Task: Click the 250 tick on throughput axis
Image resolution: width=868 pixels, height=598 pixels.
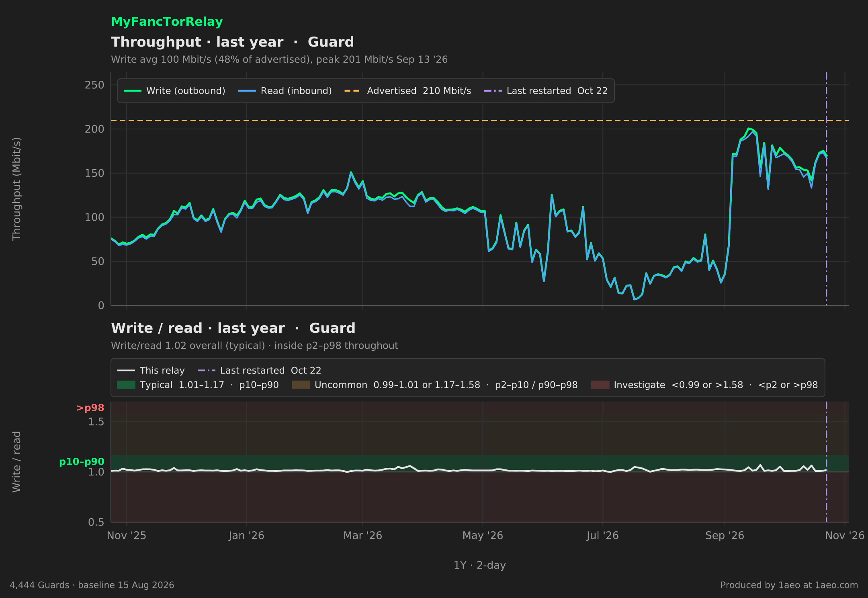Action: click(94, 85)
